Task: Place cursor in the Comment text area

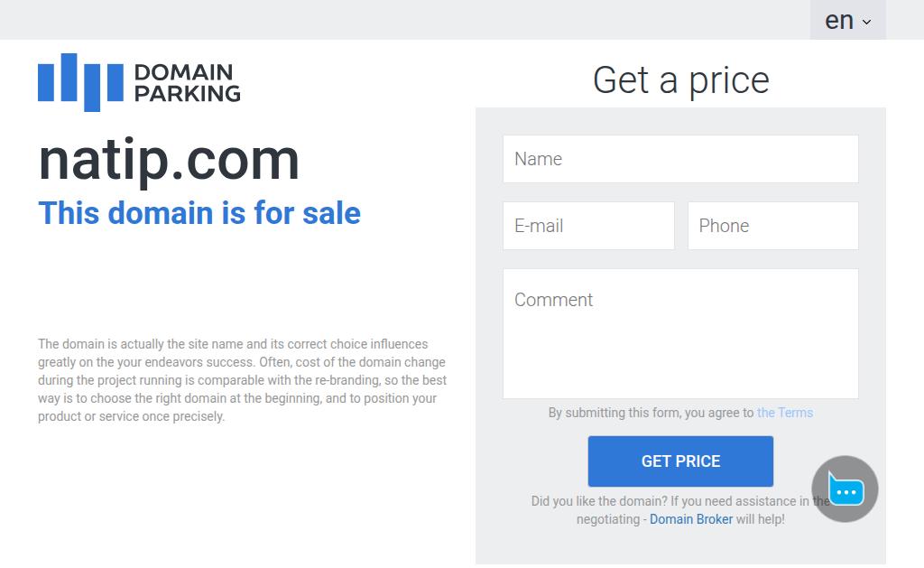Action: [x=680, y=333]
